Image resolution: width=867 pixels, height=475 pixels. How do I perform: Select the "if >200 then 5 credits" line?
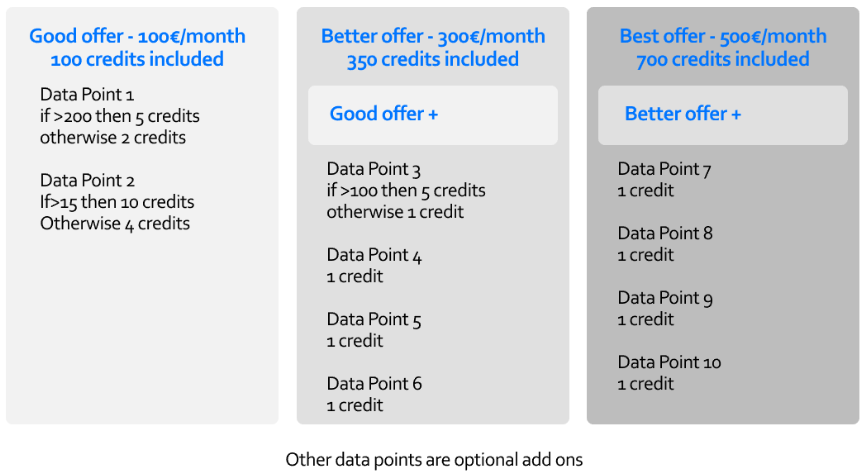pos(120,116)
